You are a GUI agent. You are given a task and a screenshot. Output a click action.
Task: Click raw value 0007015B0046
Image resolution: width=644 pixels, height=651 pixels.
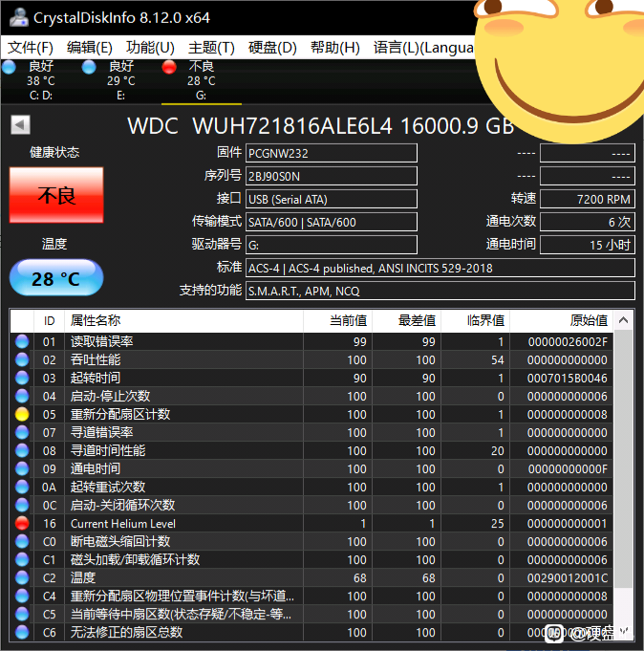coord(568,379)
